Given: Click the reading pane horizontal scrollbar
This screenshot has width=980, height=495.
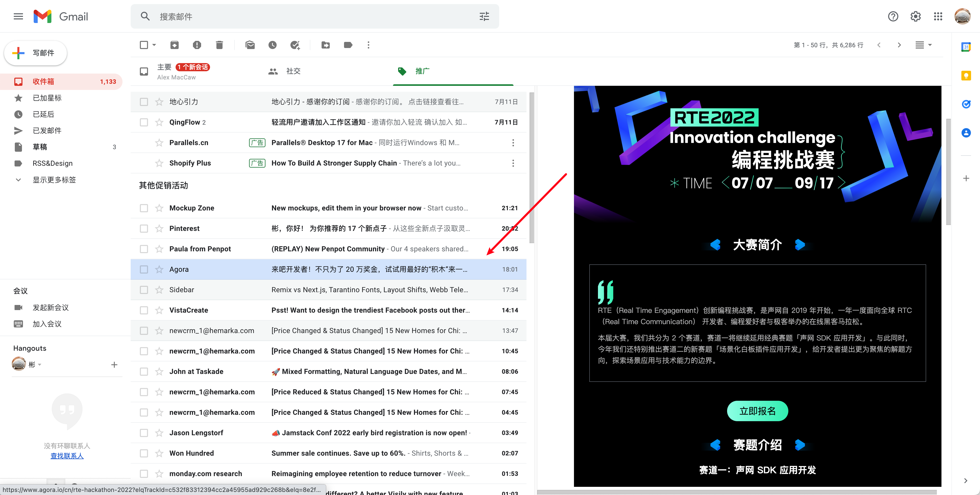Looking at the screenshot, I should [x=737, y=492].
